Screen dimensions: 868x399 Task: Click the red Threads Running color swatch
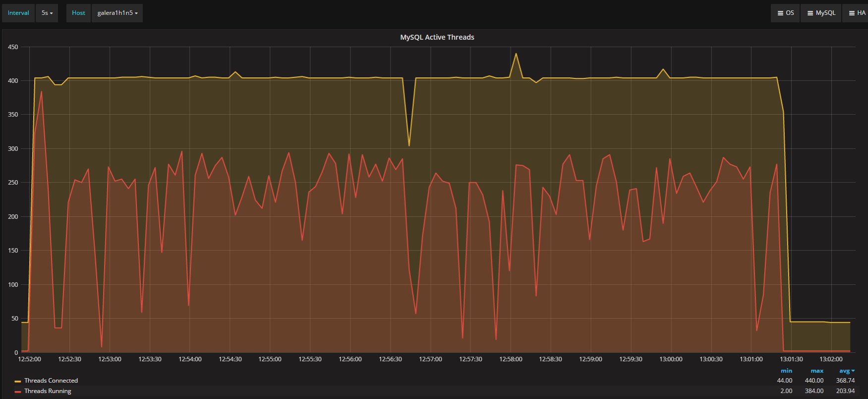coord(18,392)
